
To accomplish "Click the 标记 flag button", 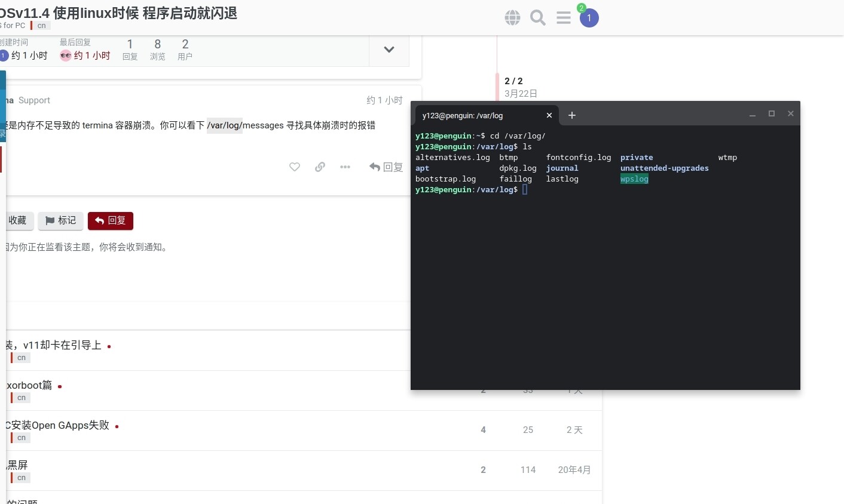I will click(x=61, y=221).
